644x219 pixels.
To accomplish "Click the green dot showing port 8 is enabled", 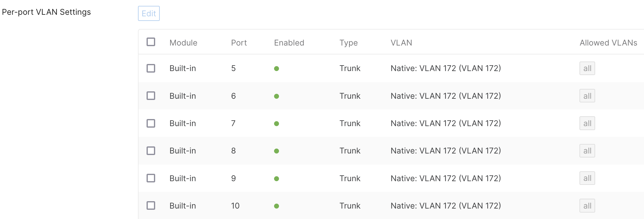I will coord(277,151).
